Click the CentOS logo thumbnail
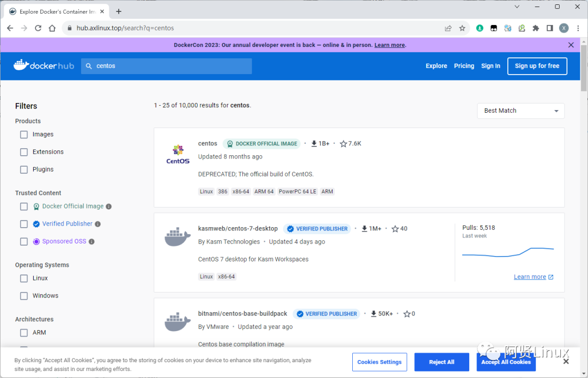This screenshot has width=588, height=378. (177, 154)
